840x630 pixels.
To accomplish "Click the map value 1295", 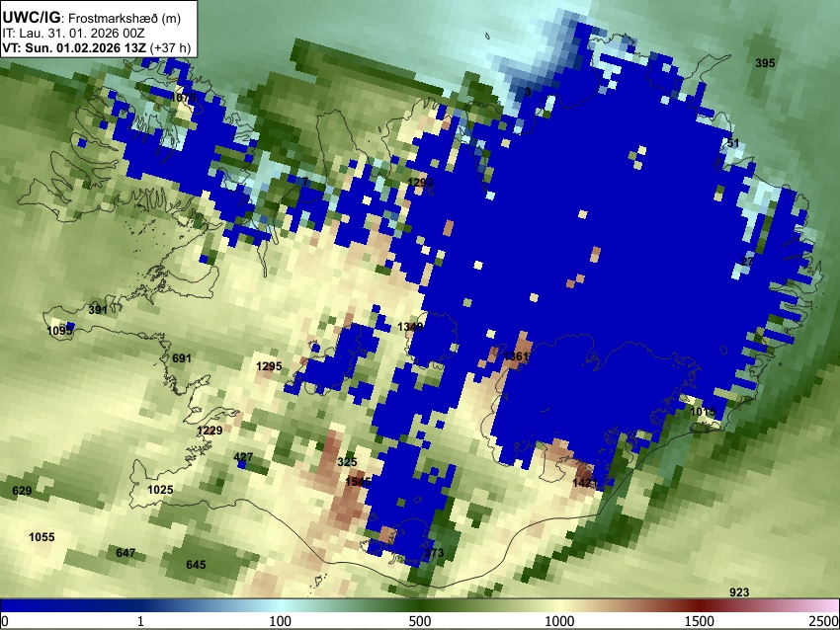I will (x=269, y=366).
